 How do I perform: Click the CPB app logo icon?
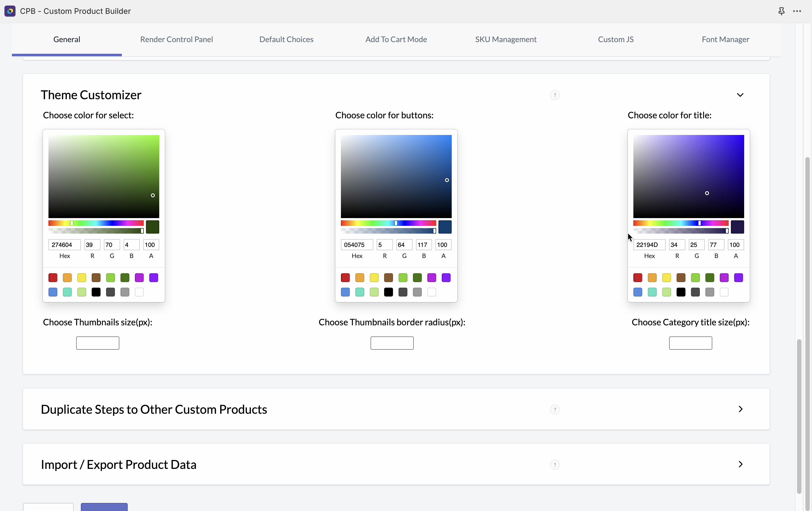(10, 11)
